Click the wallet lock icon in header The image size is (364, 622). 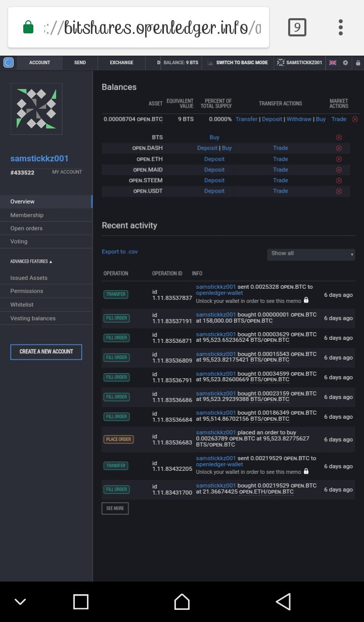358,63
